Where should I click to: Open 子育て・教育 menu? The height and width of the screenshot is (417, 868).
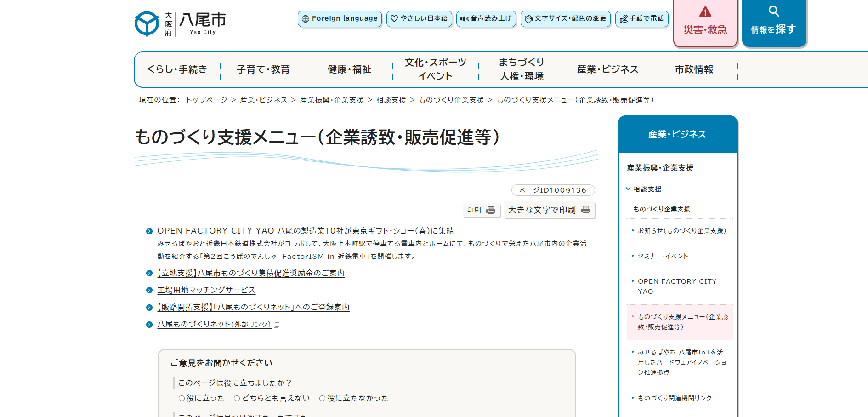263,69
